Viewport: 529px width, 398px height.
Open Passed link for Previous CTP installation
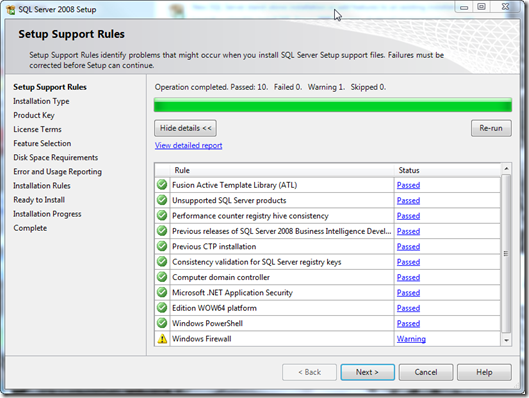tap(408, 247)
